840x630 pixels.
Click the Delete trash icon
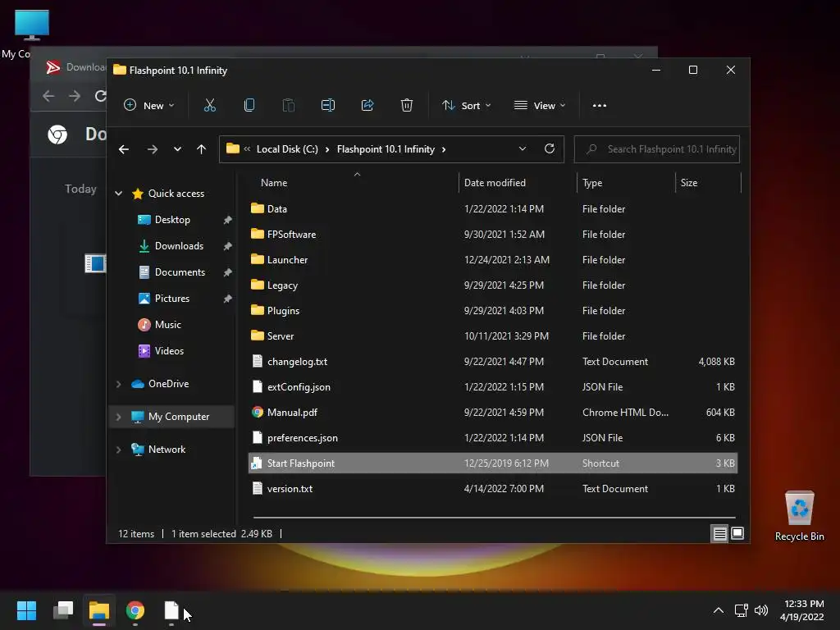(407, 106)
